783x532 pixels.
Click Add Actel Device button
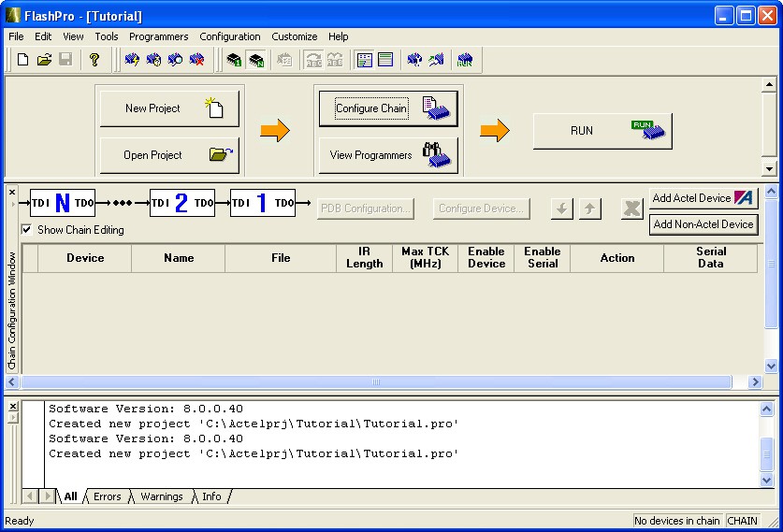click(703, 198)
